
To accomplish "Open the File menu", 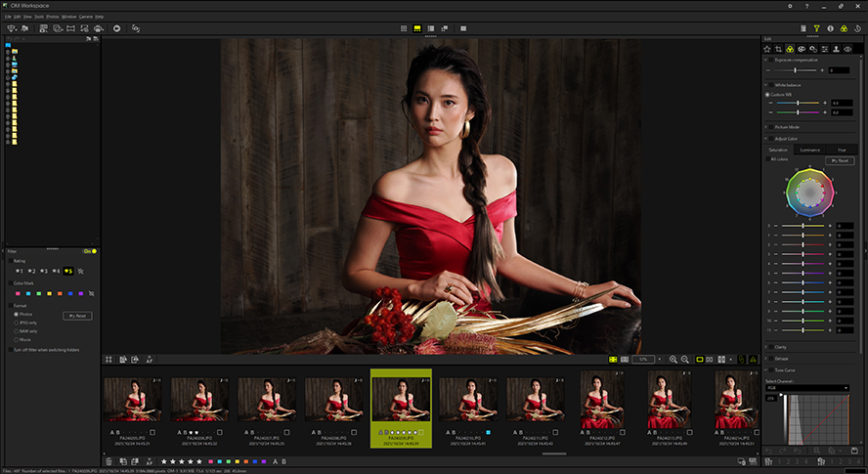I will (x=8, y=17).
